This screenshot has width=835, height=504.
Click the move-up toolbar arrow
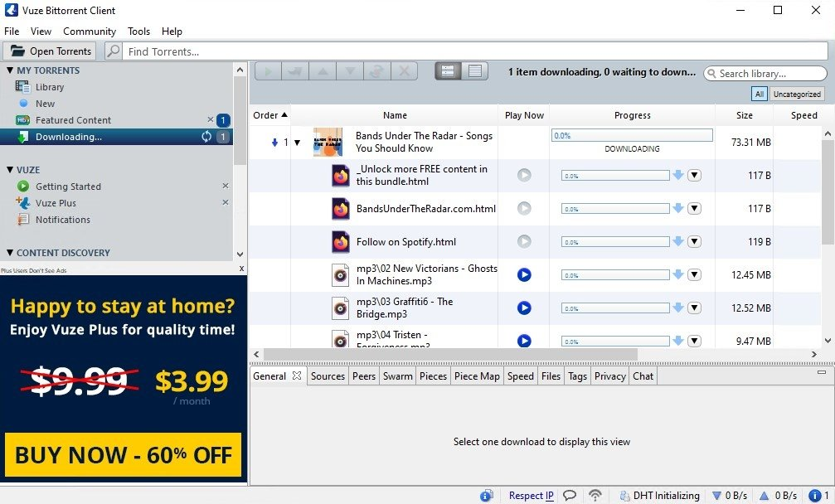pos(323,70)
